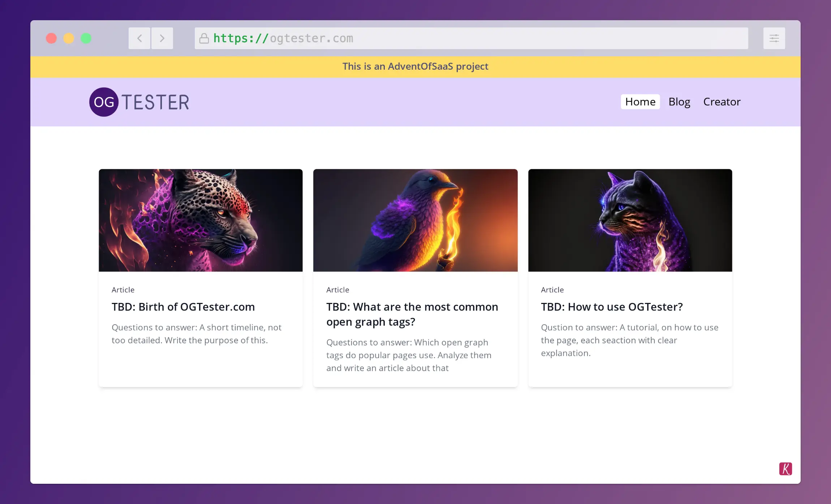Open the Blog navigation item
Screen dimensions: 831x504
pyautogui.click(x=679, y=102)
